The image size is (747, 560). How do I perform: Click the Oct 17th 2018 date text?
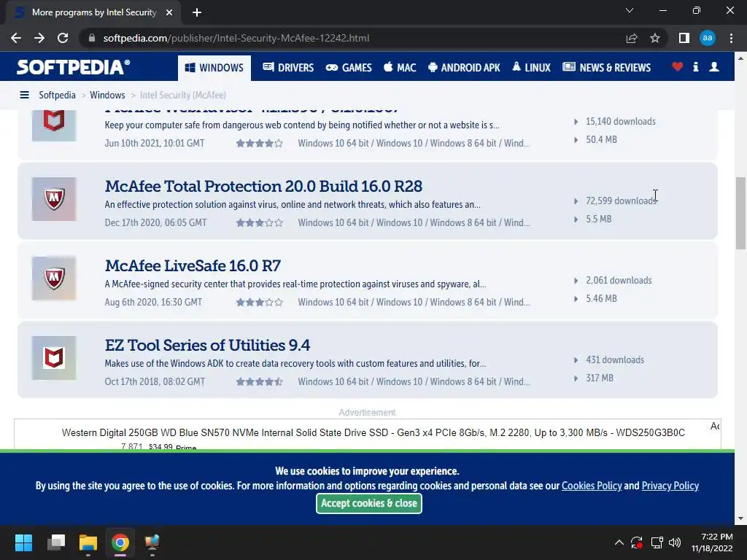pos(155,382)
